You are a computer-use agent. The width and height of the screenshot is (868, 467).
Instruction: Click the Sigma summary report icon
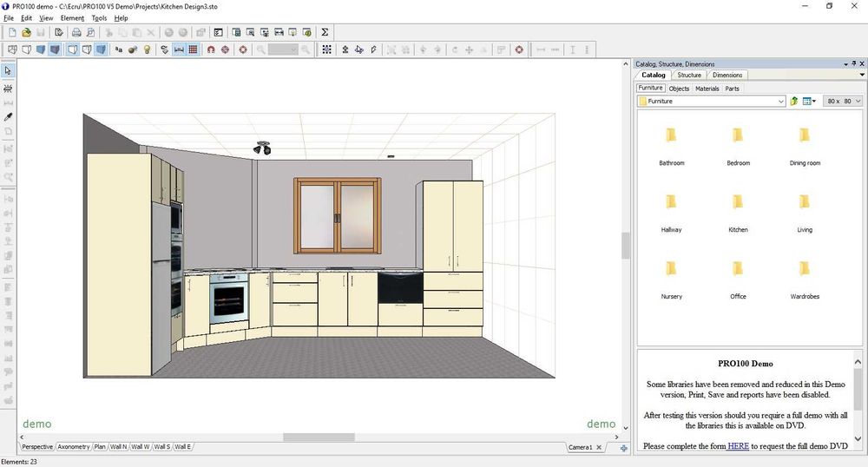coord(325,32)
